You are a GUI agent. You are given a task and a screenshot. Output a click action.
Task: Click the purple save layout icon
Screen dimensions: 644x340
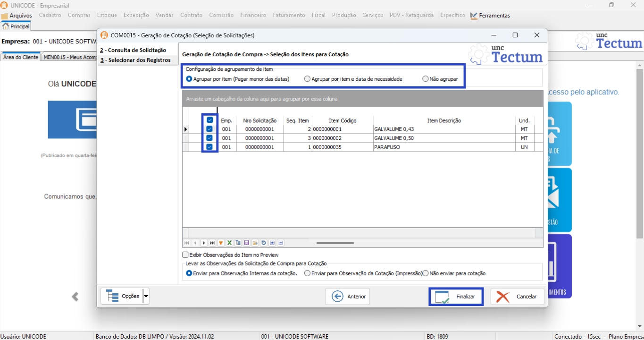(x=246, y=243)
